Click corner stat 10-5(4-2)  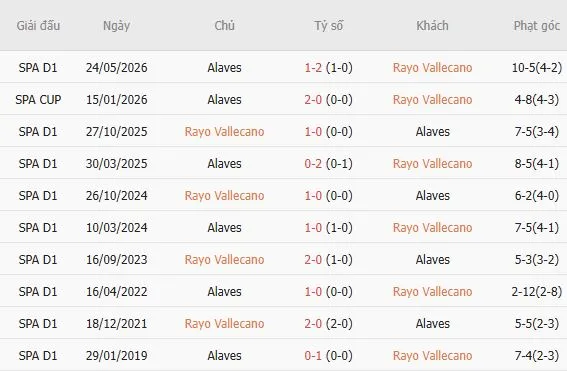537,68
